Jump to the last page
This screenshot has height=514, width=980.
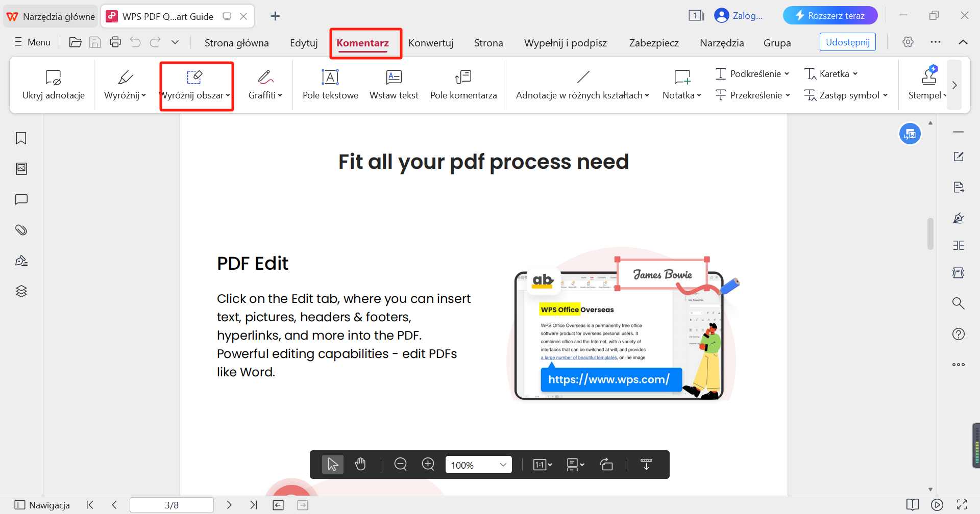[x=254, y=505]
